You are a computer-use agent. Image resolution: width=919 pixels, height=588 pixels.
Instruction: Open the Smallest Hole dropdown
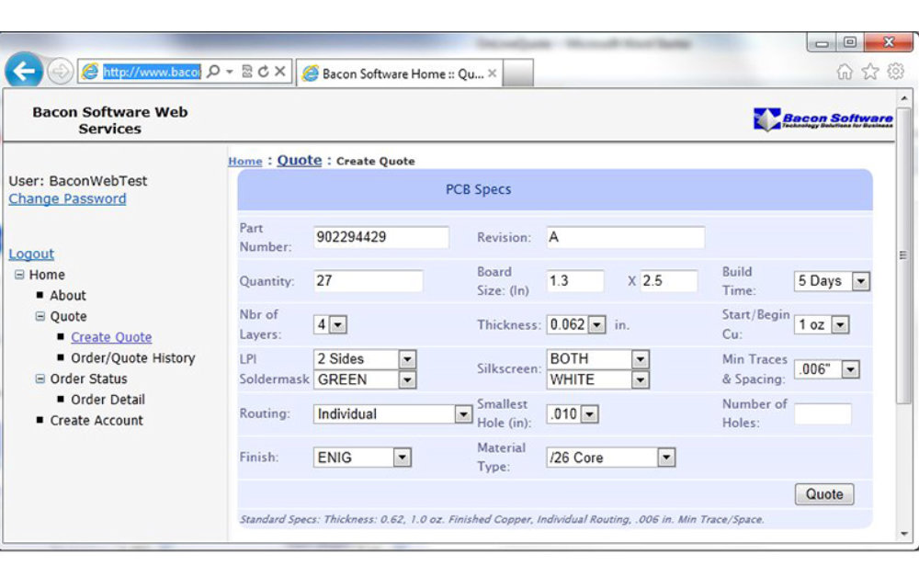[x=572, y=414]
